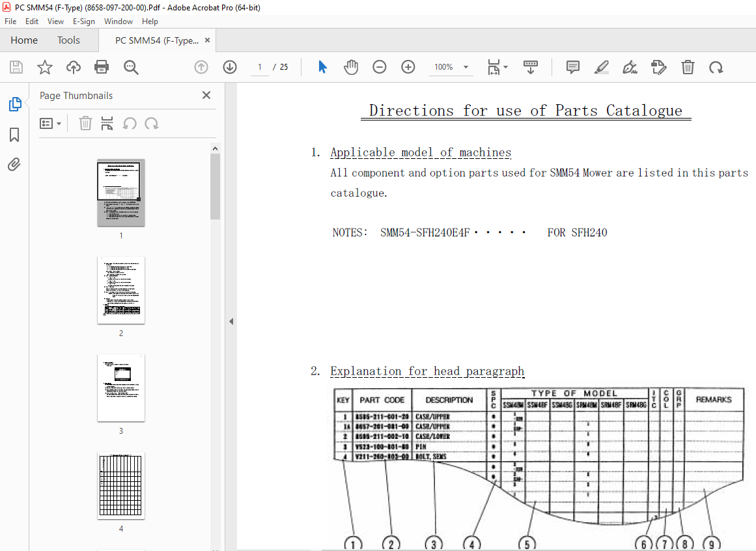Screen dimensions: 756x551
Task: Open the File menu
Action: click(x=10, y=21)
